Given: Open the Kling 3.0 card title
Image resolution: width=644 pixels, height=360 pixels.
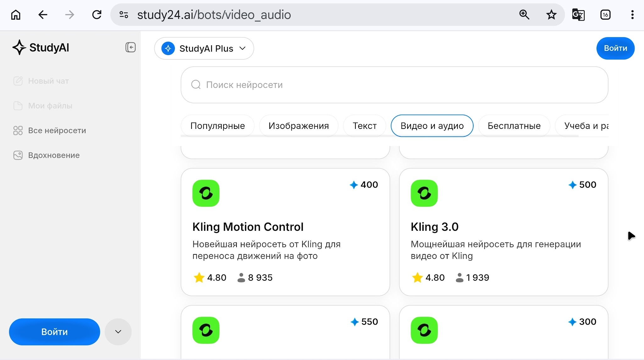Looking at the screenshot, I should click(x=435, y=227).
